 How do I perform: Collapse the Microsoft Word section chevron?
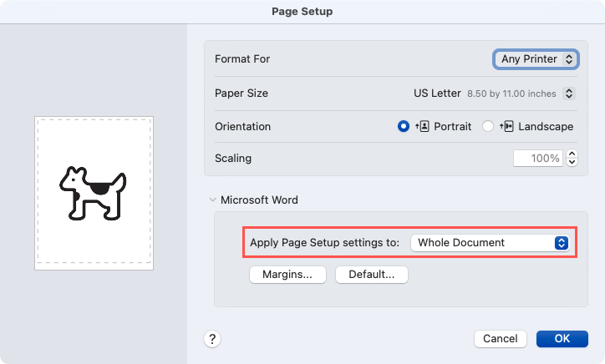coord(212,200)
